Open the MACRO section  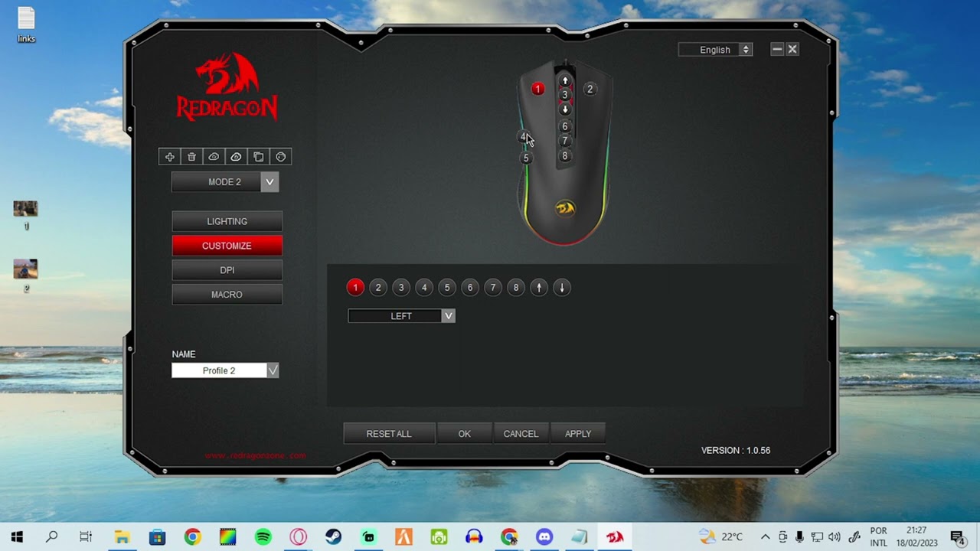click(x=227, y=295)
